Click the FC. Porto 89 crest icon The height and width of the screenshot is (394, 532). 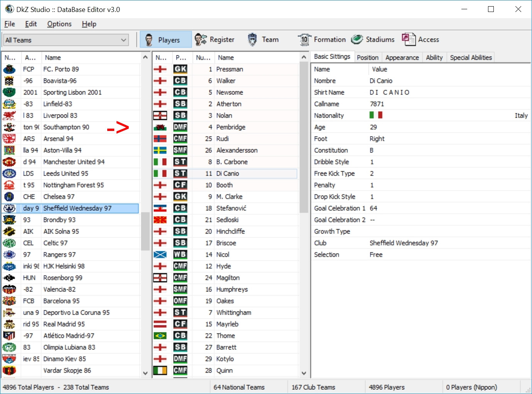point(9,69)
